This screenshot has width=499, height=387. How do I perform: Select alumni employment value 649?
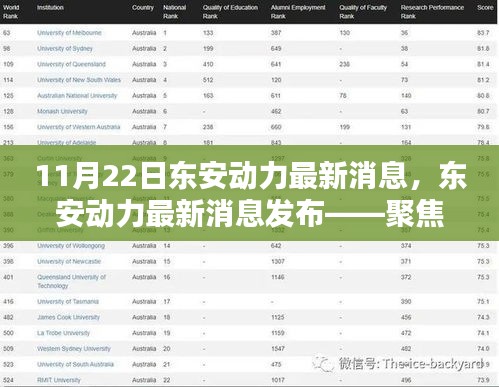pos(276,49)
